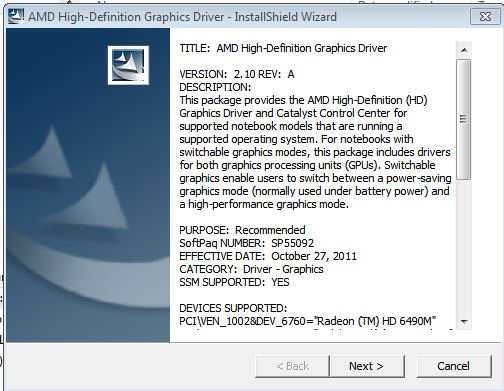Close the InstallShield Wizard window
This screenshot has height=391, width=504.
pyautogui.click(x=485, y=16)
